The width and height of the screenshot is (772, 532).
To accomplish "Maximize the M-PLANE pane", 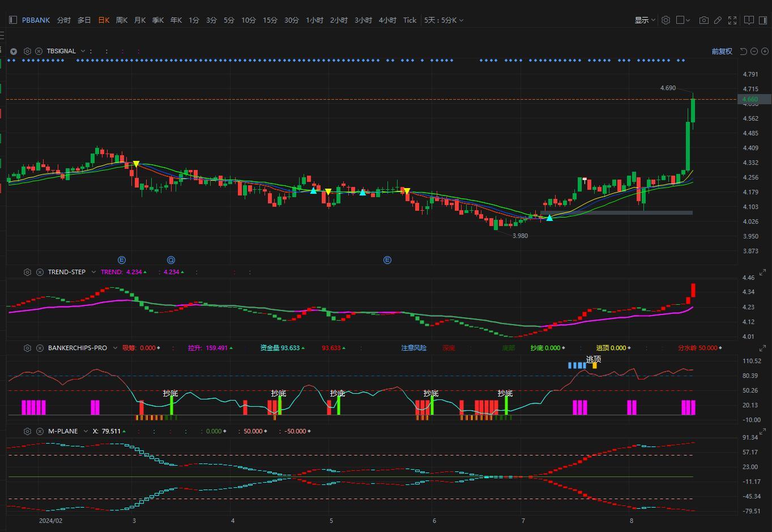I will [x=762, y=432].
